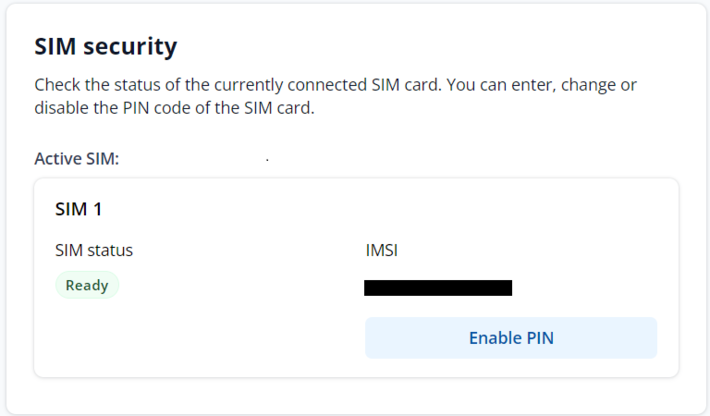The image size is (710, 416).
Task: Click the Enable PIN button
Action: (x=511, y=338)
